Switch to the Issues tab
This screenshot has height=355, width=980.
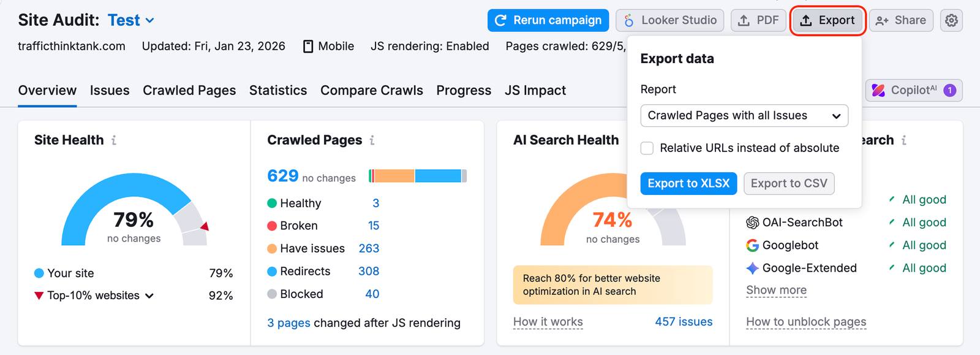[x=110, y=90]
